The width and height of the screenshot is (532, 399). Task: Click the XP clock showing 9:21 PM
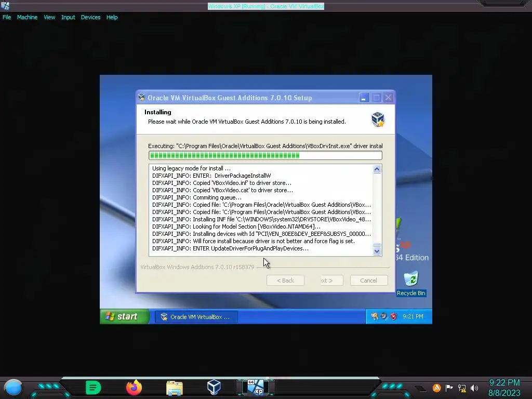(413, 316)
